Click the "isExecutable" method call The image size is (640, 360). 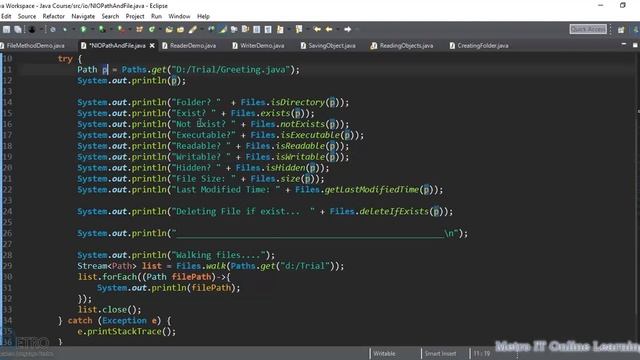click(x=310, y=135)
